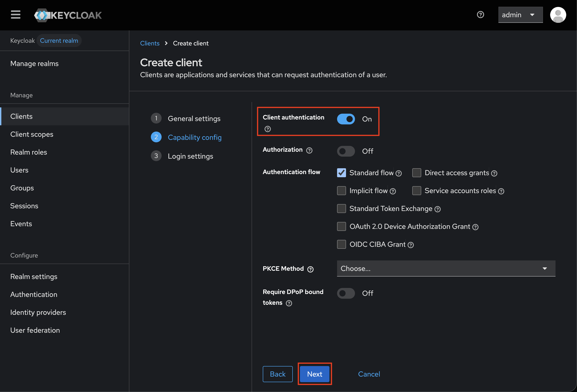This screenshot has width=577, height=392.
Task: Click the Clients breadcrumb link
Action: pos(150,43)
